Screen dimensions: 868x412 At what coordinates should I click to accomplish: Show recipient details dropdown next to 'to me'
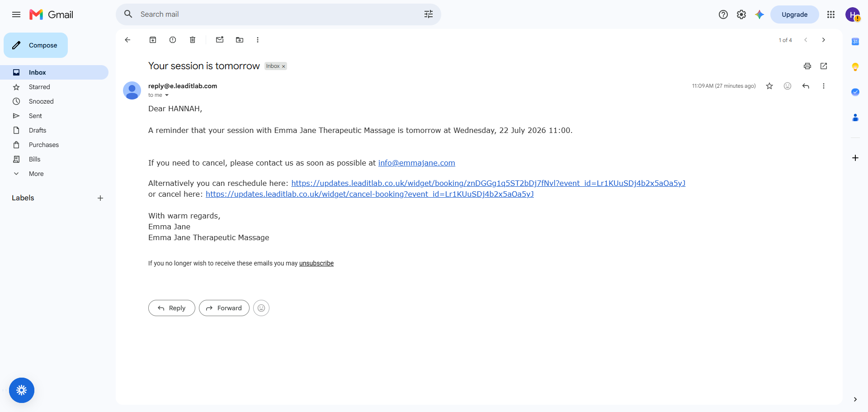[x=167, y=95]
